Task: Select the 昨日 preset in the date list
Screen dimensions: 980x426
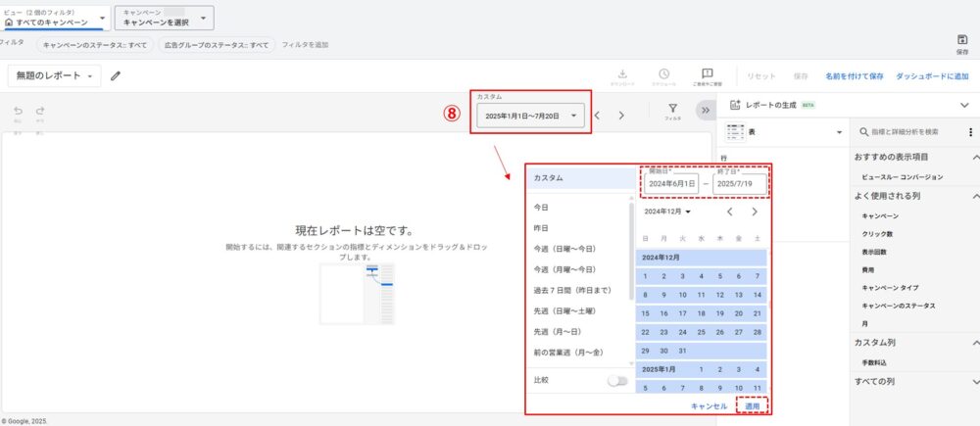Action: click(x=542, y=228)
